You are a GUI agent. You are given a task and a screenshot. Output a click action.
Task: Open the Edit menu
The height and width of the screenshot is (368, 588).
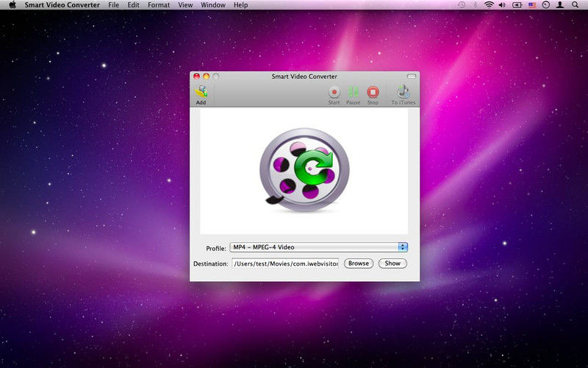(x=133, y=5)
